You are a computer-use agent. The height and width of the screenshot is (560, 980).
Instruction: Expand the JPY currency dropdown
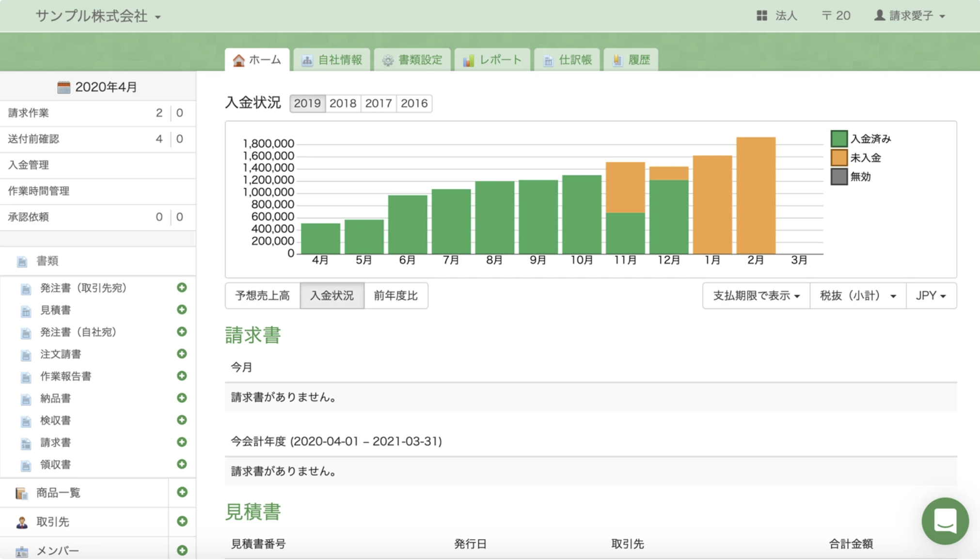point(931,296)
